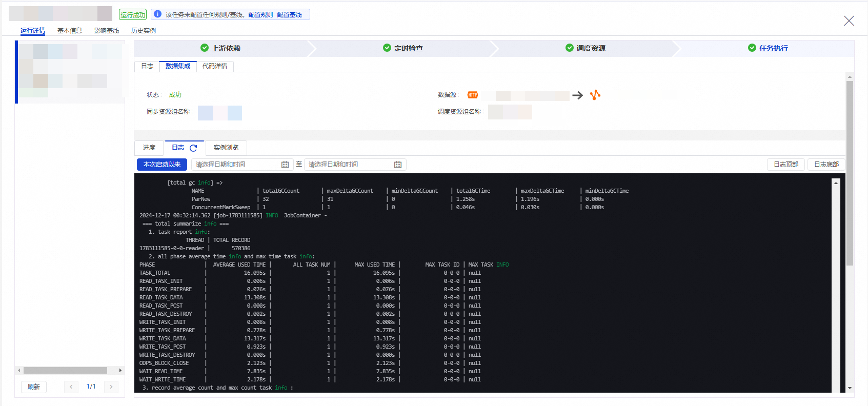Select the 上游依赖 step
Image resolution: width=868 pixels, height=406 pixels.
[221, 48]
